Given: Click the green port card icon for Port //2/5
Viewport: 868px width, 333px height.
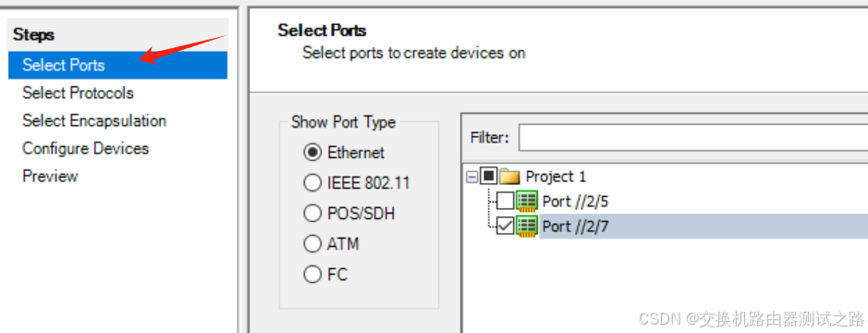Looking at the screenshot, I should pyautogui.click(x=527, y=201).
